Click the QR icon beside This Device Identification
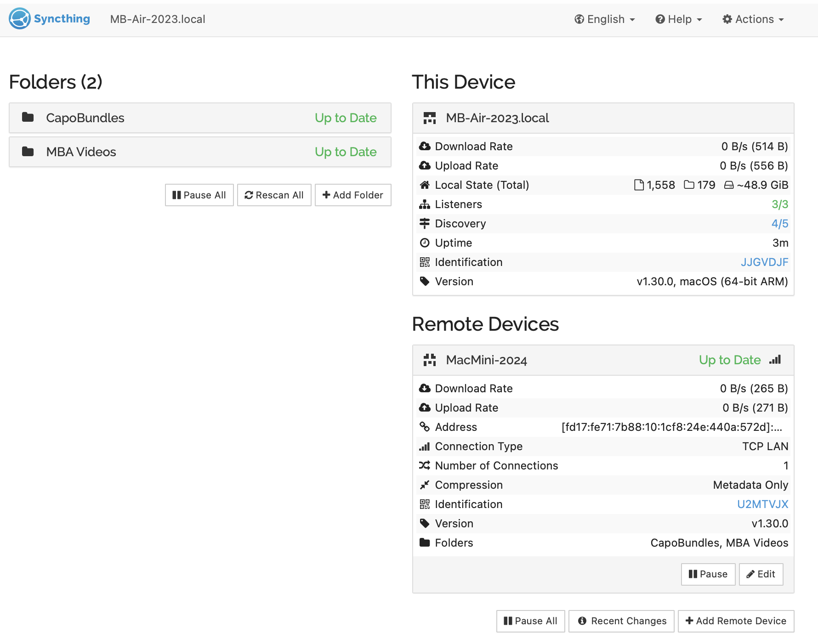Image resolution: width=818 pixels, height=644 pixels. coord(425,262)
